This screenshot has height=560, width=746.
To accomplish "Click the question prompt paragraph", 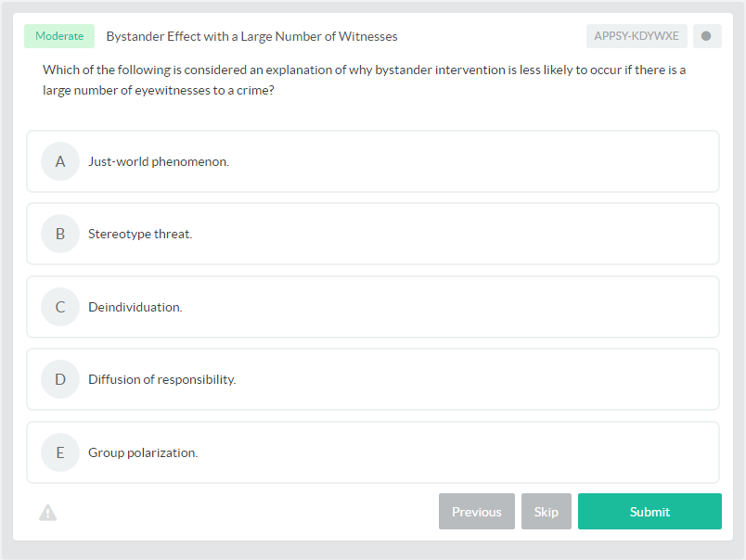I will pos(364,80).
